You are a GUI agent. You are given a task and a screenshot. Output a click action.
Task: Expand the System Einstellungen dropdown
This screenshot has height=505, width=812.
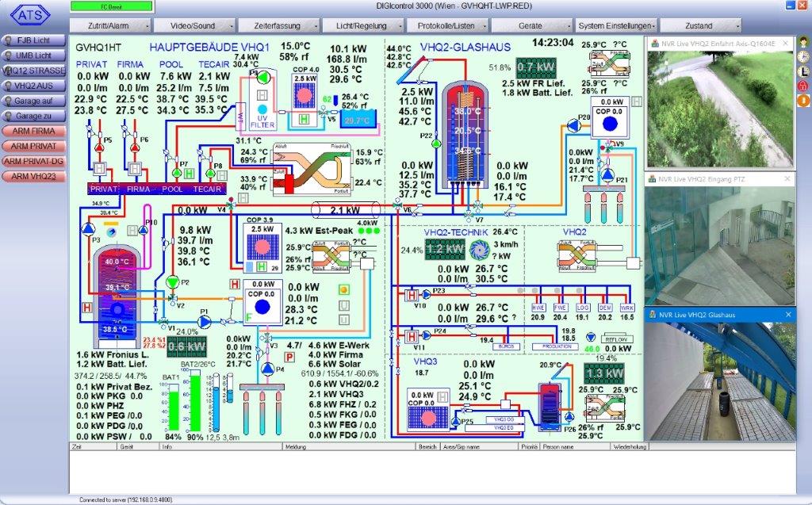pos(616,25)
